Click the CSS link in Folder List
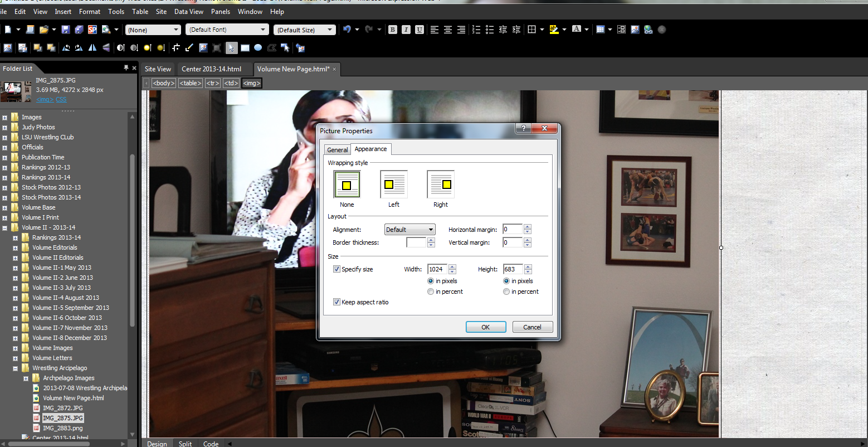The height and width of the screenshot is (447, 868). click(x=61, y=99)
